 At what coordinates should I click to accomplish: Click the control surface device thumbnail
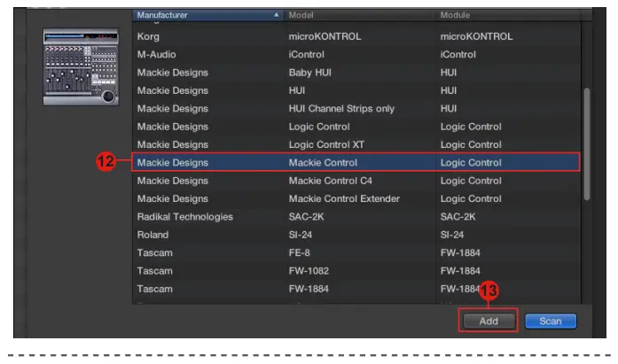81,66
